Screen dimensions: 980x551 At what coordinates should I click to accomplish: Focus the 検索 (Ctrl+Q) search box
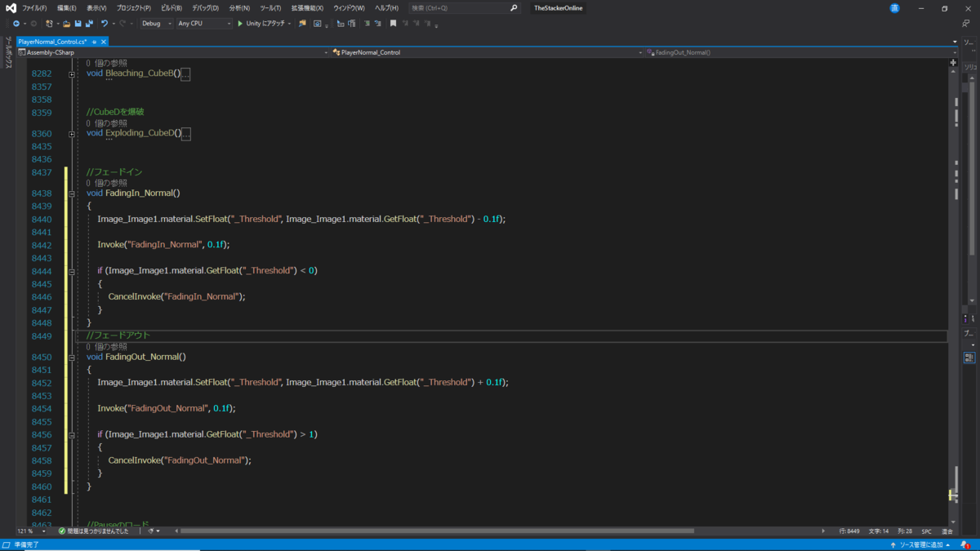coord(464,8)
